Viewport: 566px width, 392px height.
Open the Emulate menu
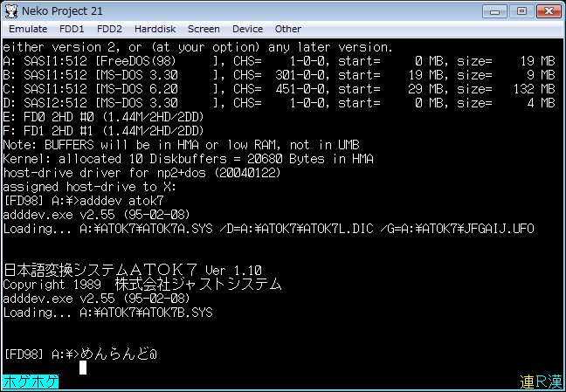(x=28, y=29)
